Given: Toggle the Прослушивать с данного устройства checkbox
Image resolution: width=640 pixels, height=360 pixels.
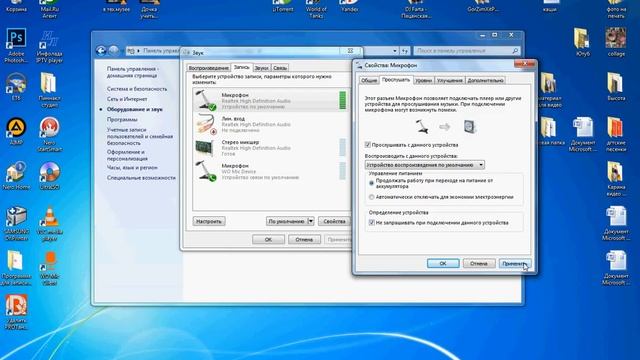Looking at the screenshot, I should coord(367,145).
